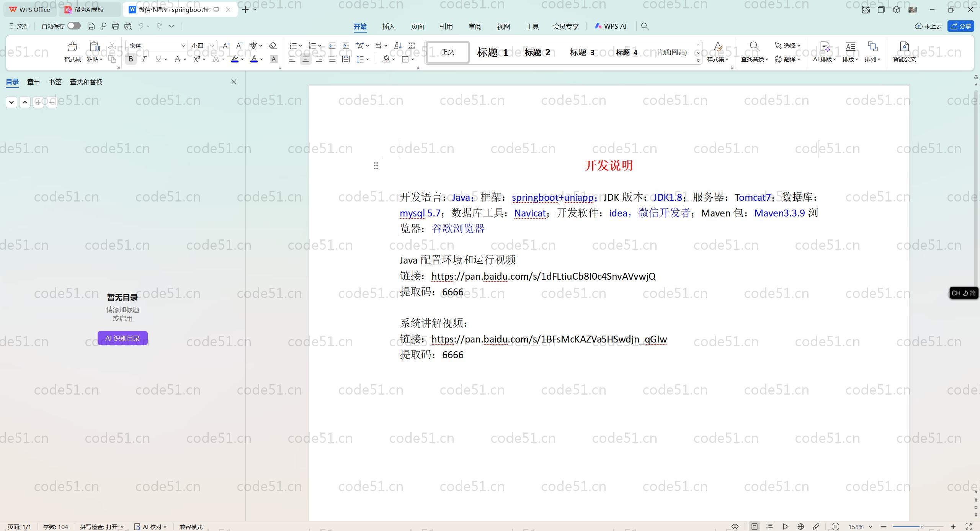Open the font name dropdown (宋体)
The height and width of the screenshot is (531, 980).
tap(183, 46)
